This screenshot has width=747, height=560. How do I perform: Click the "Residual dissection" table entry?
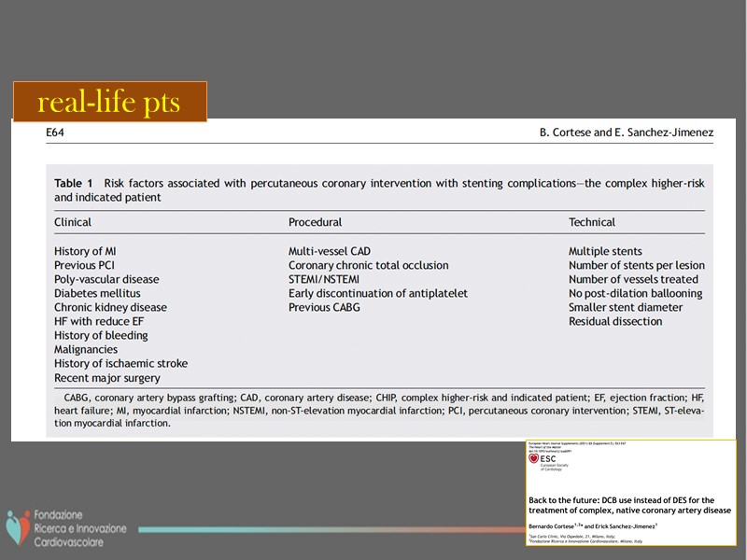point(615,321)
